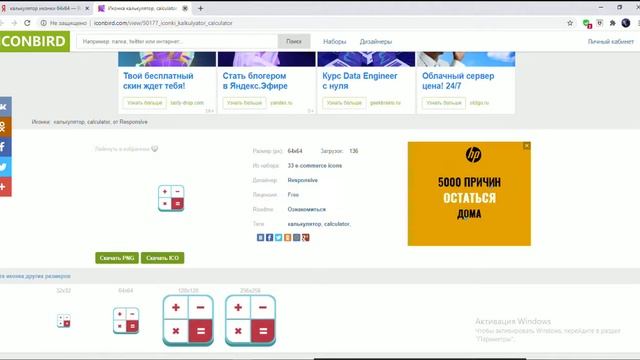Open the extensions puzzle icon

click(613, 23)
